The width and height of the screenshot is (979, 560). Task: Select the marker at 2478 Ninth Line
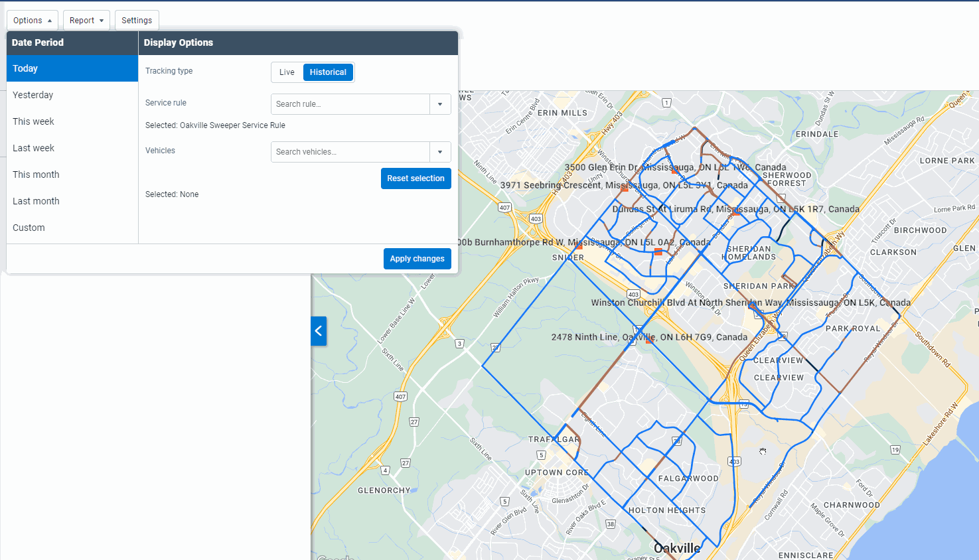pyautogui.click(x=648, y=340)
